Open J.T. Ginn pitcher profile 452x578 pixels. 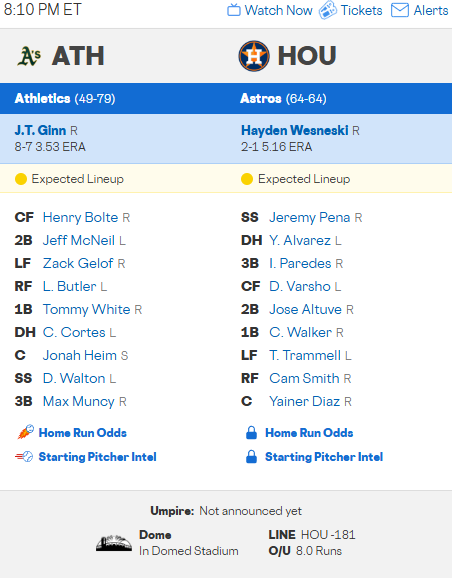pos(40,130)
